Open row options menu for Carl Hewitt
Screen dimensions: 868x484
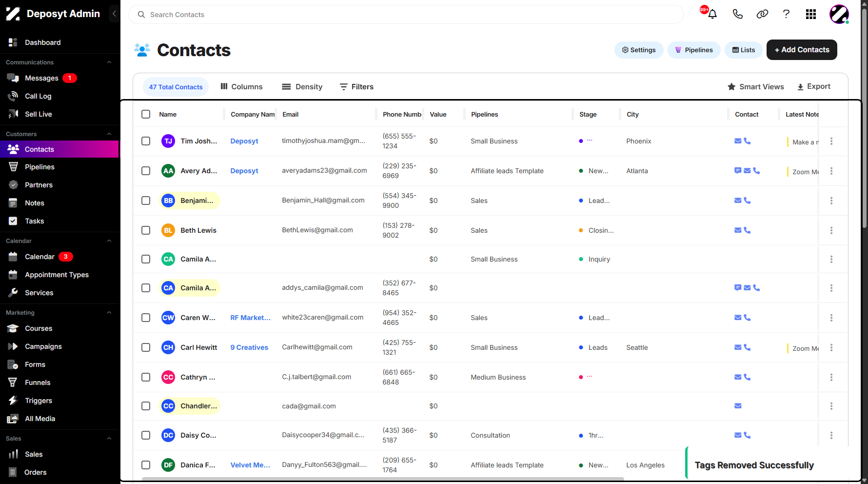[x=831, y=347]
